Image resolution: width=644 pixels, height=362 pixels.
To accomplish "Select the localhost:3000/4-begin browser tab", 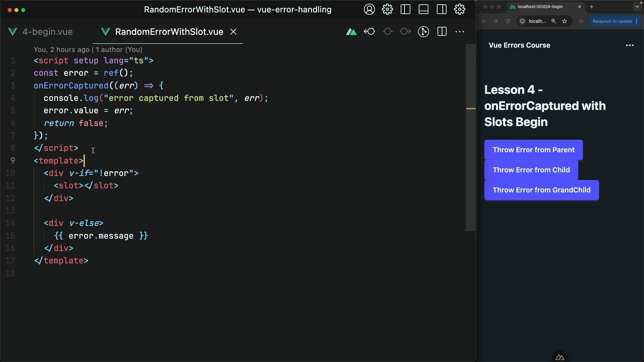I will [x=546, y=7].
